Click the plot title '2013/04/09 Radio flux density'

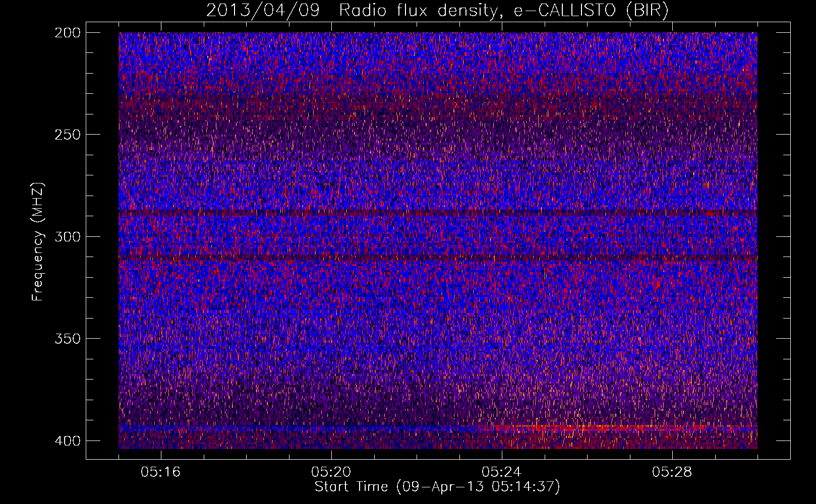[x=437, y=11]
